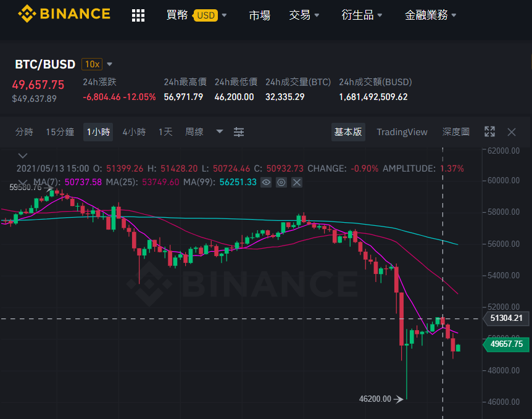Click the 56000.00 axis label
The image size is (532, 419).
[504, 244]
